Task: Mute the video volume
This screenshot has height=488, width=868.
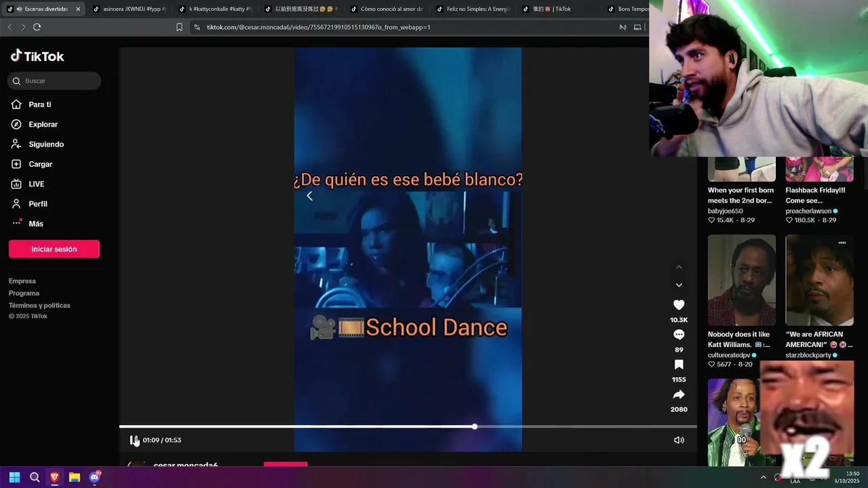Action: [679, 440]
